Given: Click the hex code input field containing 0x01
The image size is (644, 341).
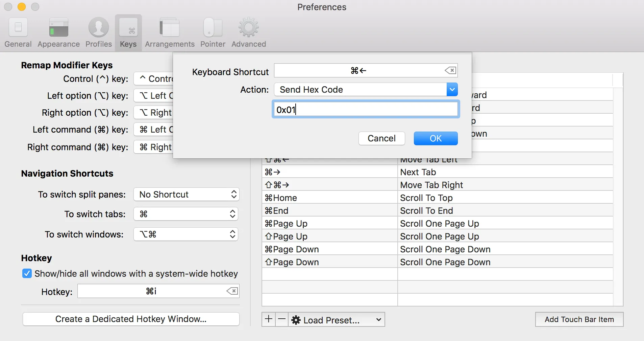Looking at the screenshot, I should coord(365,110).
